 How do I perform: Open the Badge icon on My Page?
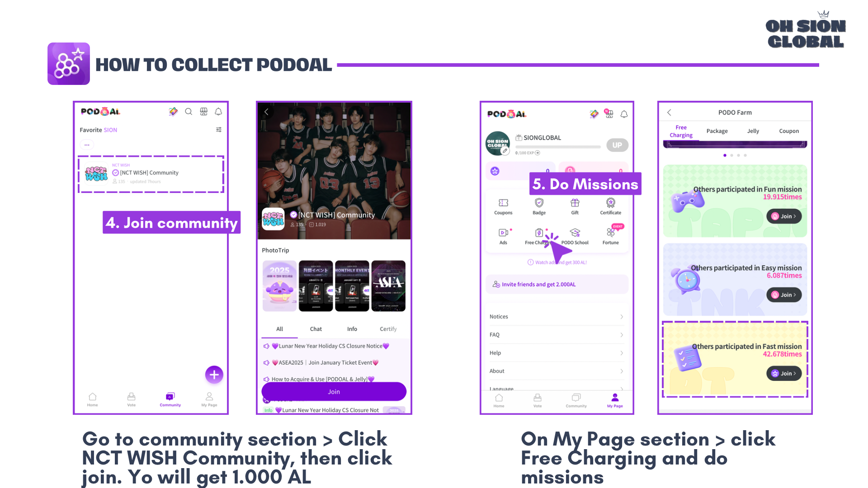pos(539,206)
